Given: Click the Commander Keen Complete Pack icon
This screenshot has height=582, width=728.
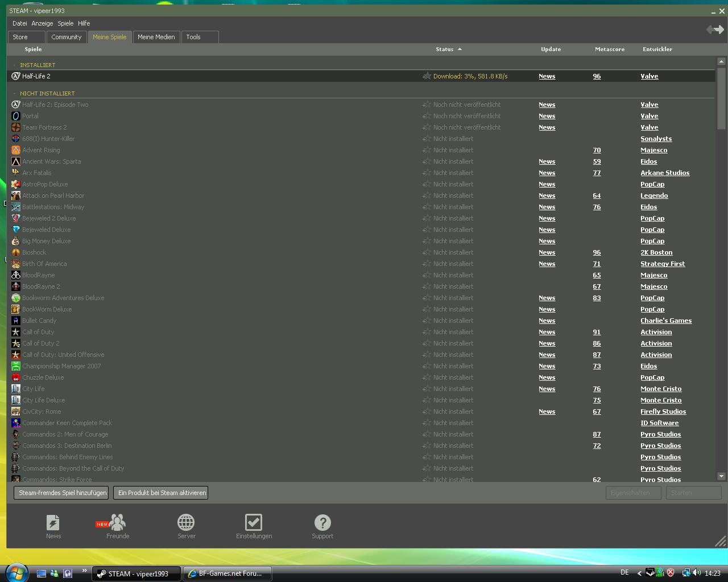Looking at the screenshot, I should point(16,423).
